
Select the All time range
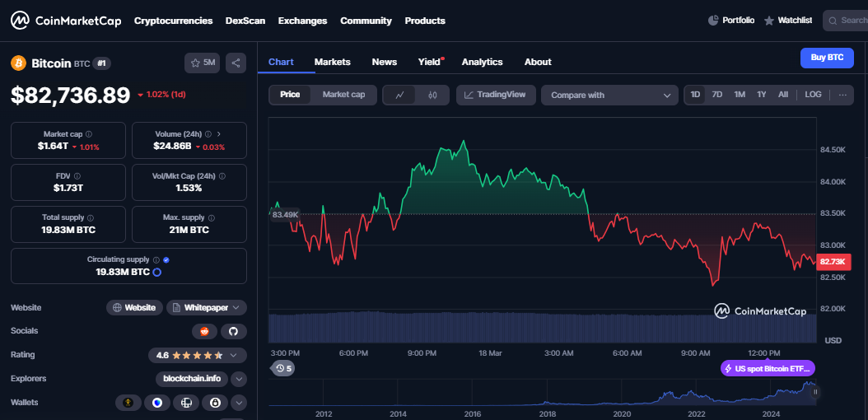click(x=782, y=95)
